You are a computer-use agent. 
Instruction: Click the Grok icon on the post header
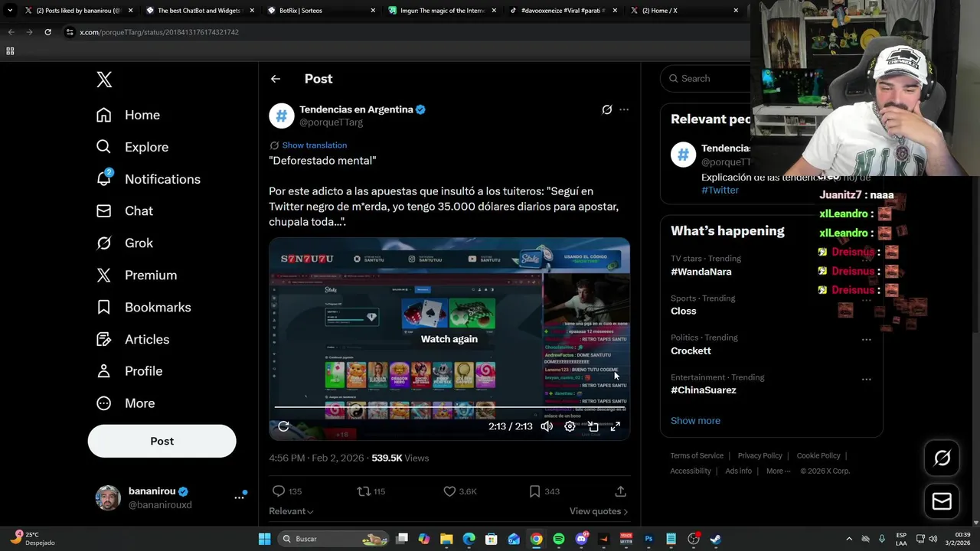[x=606, y=109]
